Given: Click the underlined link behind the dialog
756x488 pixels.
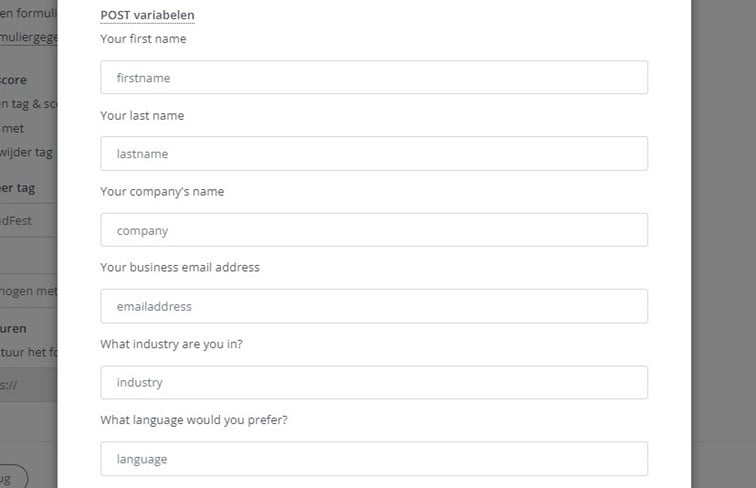Looking at the screenshot, I should click(28, 38).
